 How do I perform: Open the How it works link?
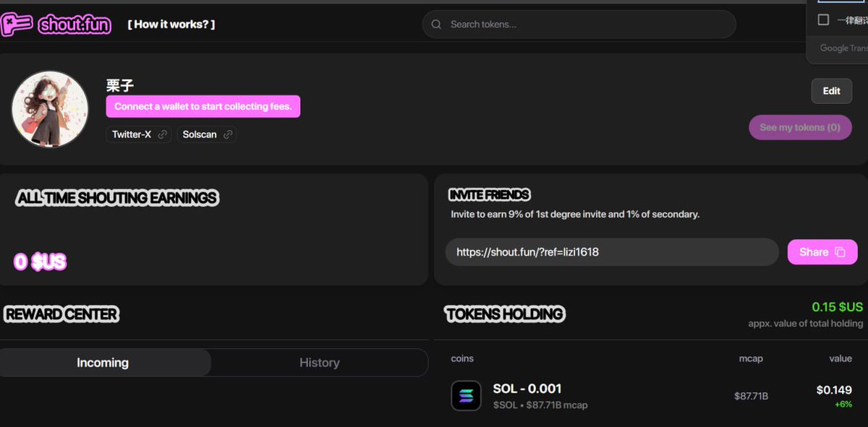point(171,24)
